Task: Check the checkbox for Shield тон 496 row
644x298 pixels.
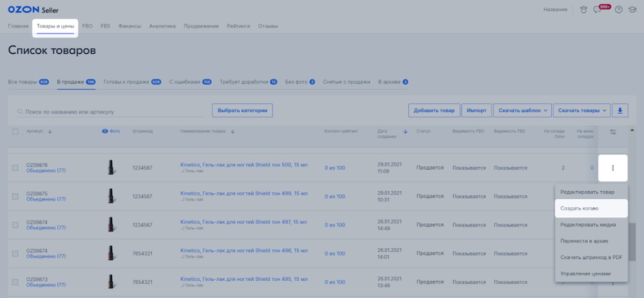Action: pyautogui.click(x=15, y=253)
